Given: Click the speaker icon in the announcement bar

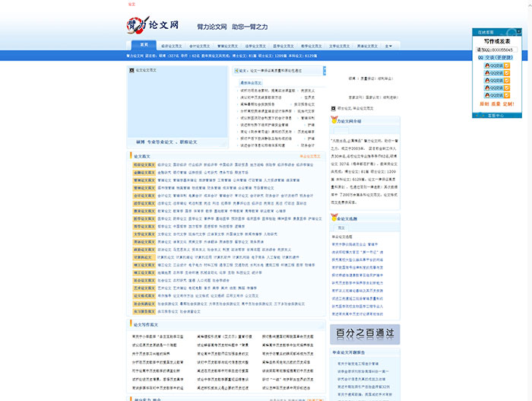Looking at the screenshot, I should click(236, 71).
